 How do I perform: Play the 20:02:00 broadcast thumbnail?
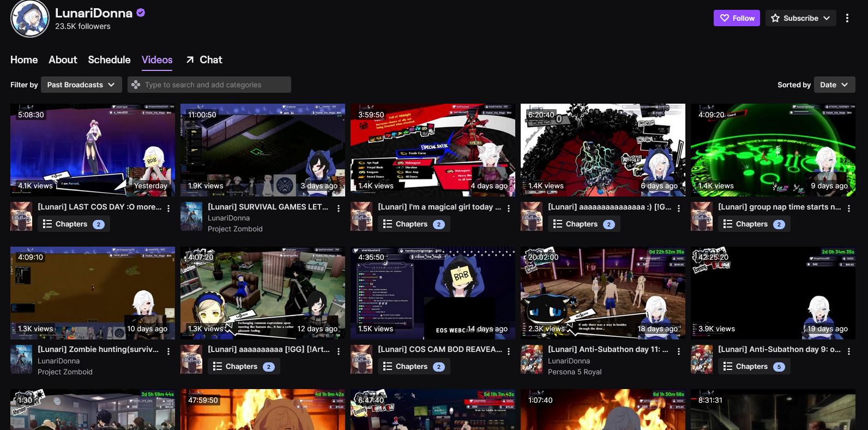coord(603,293)
